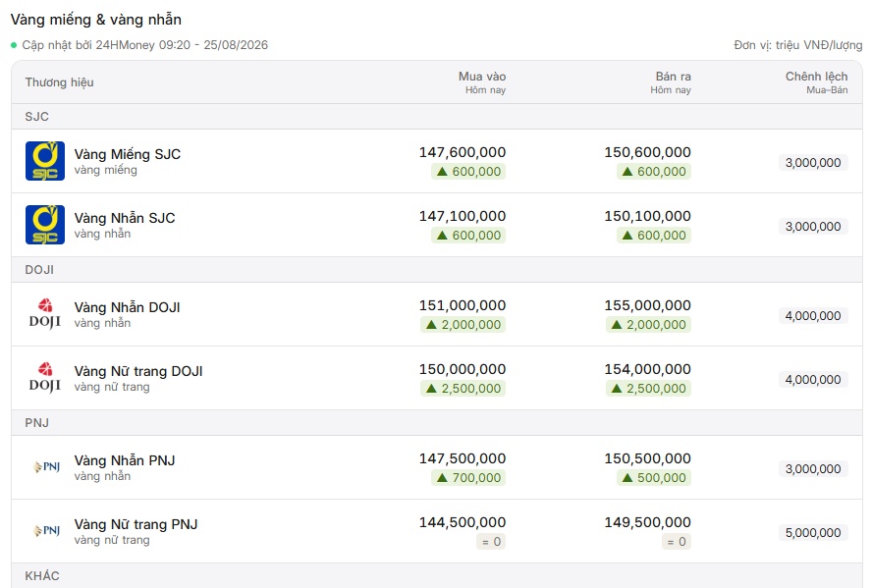Click sell price 150,600,000 for Vàng Miếng SJC

pos(647,152)
